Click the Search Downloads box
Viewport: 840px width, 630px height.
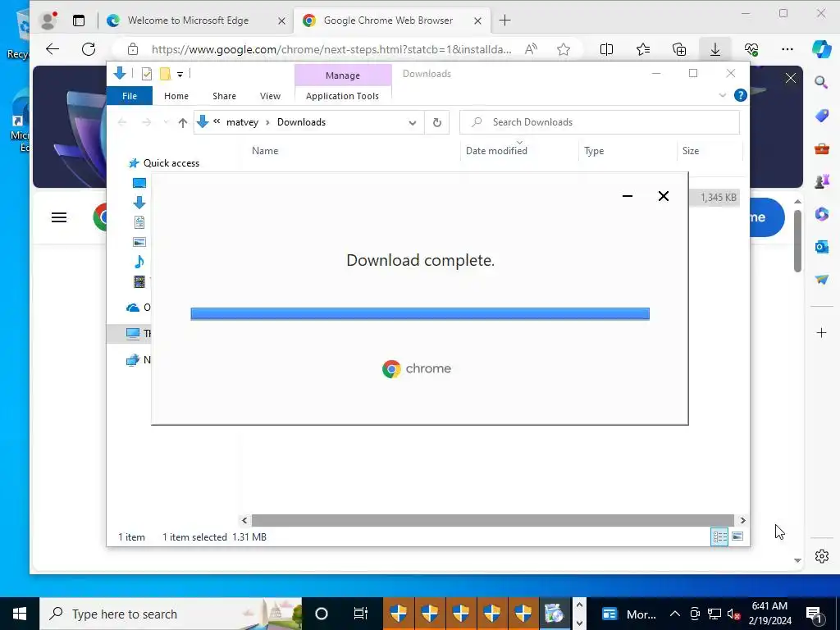tap(600, 122)
